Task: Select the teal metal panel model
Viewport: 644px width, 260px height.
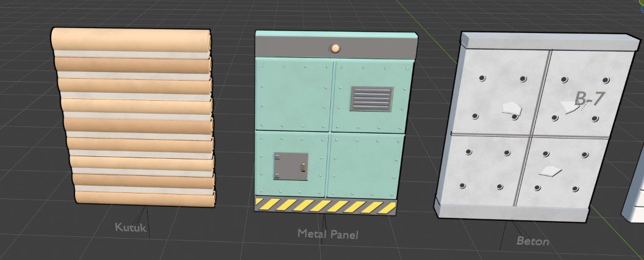Action: 335,123
